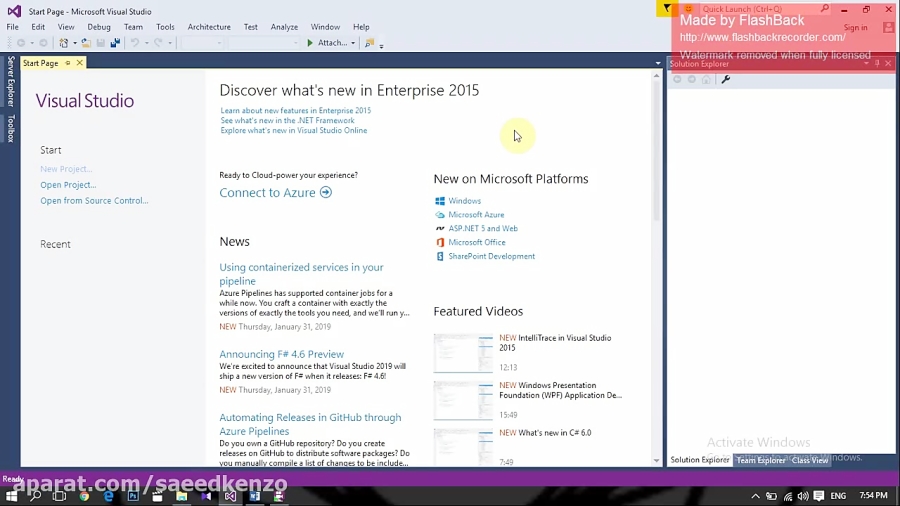Open the Windows Presentation Foundation video thumbnail

[x=463, y=400]
